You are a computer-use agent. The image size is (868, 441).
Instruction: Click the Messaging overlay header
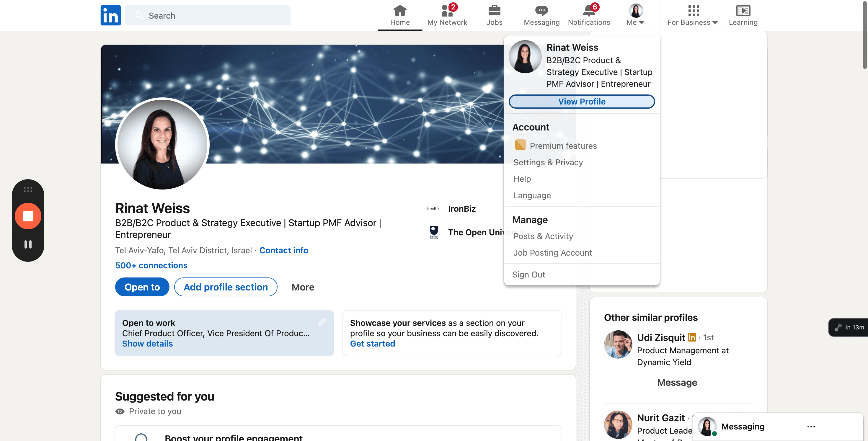pyautogui.click(x=778, y=427)
